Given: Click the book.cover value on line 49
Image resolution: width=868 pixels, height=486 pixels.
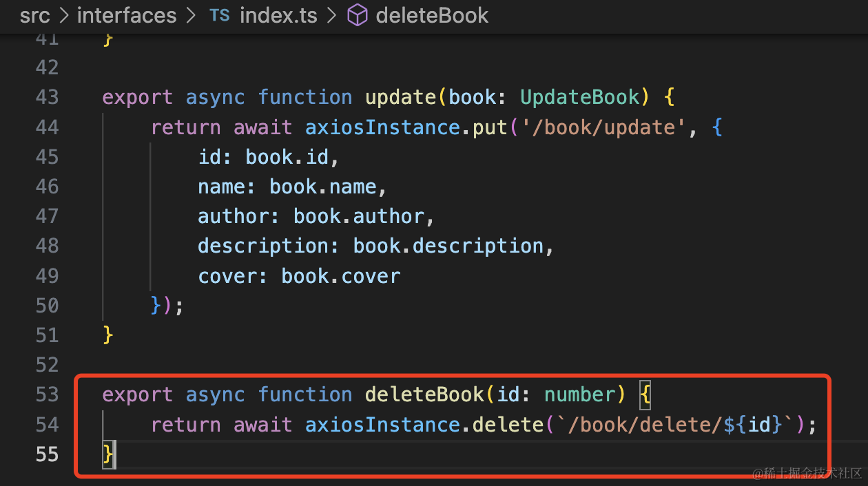Looking at the screenshot, I should [x=340, y=276].
